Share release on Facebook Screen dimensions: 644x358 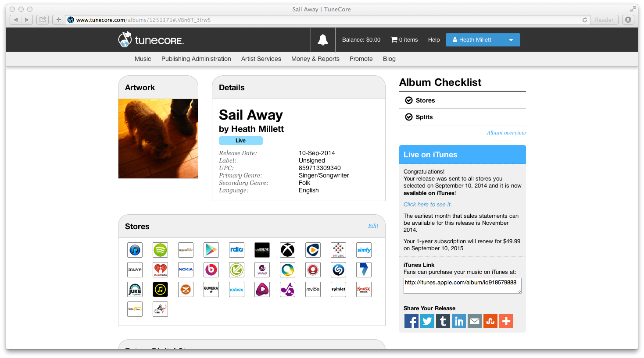click(411, 321)
